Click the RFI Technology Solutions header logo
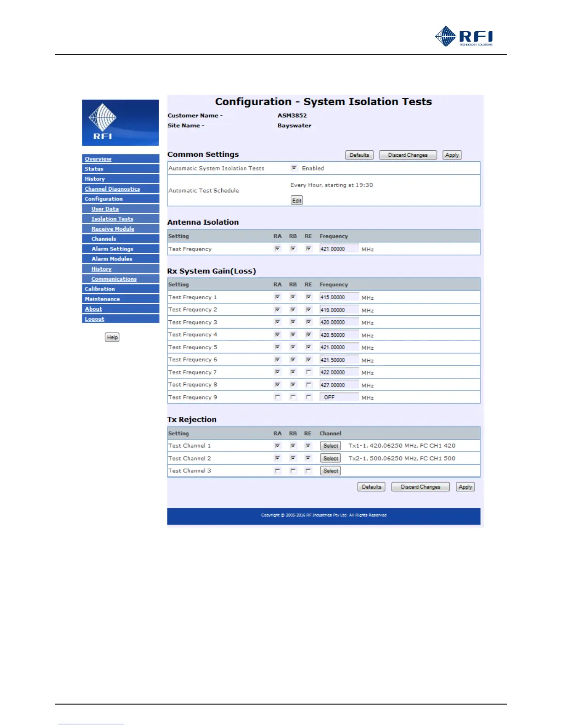 click(x=464, y=36)
